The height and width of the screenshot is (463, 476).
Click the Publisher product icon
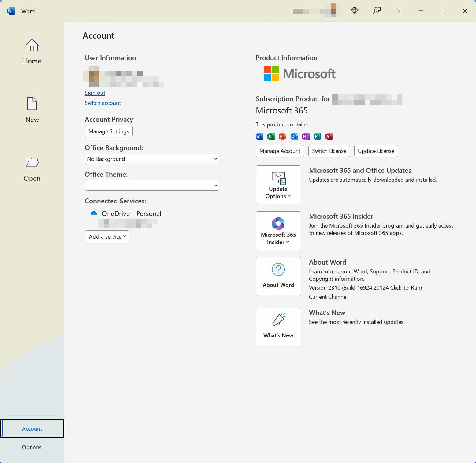(318, 136)
